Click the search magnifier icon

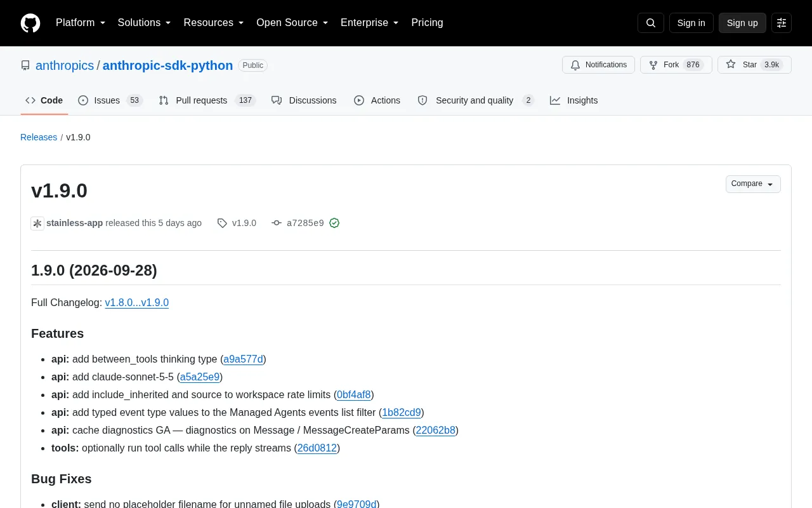[x=651, y=23]
